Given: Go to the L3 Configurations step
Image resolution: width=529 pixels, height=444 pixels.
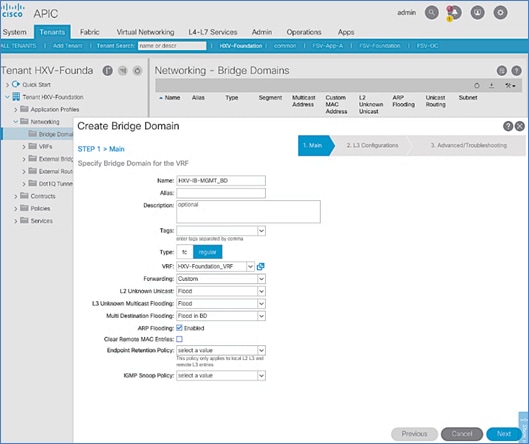Looking at the screenshot, I should tap(372, 145).
